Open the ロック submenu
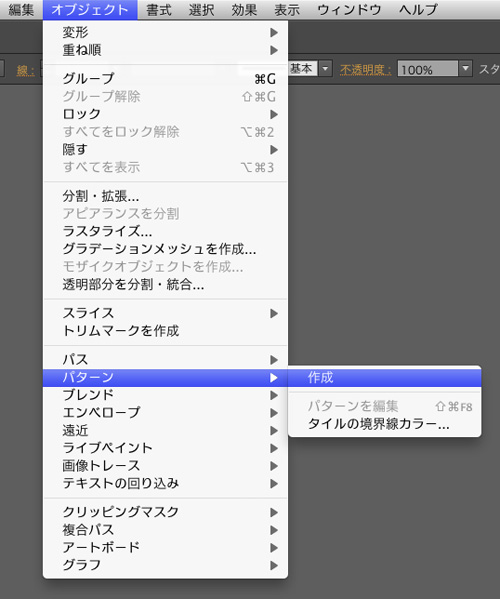The image size is (500, 599). tap(165, 114)
